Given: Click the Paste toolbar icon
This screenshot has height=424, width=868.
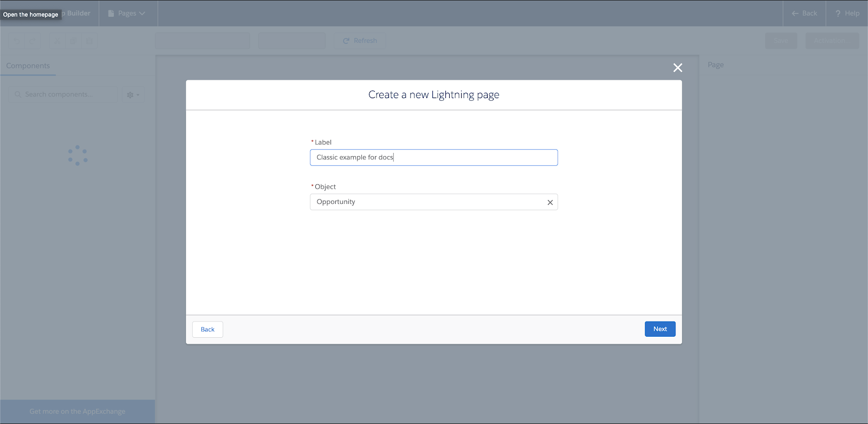Looking at the screenshot, I should point(90,41).
